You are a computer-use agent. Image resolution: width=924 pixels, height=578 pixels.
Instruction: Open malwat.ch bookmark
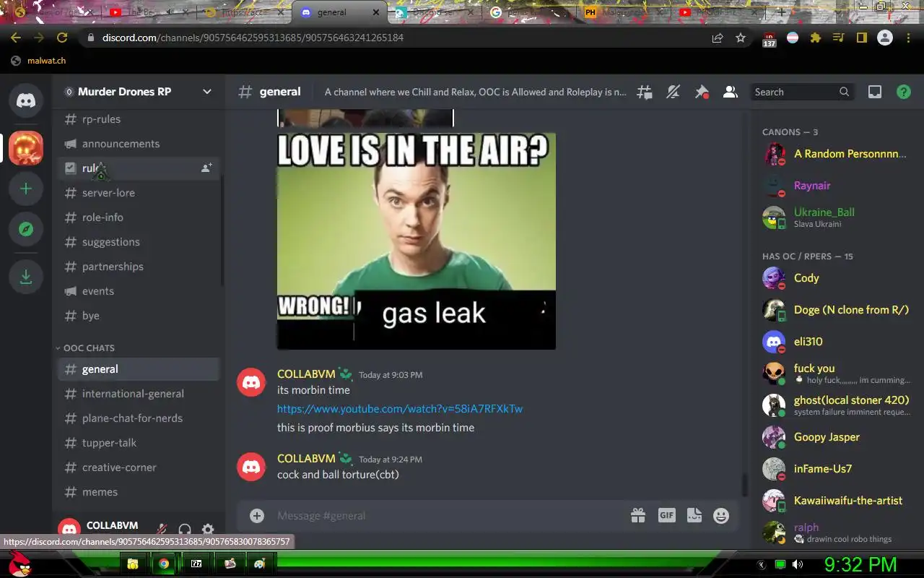tap(39, 61)
